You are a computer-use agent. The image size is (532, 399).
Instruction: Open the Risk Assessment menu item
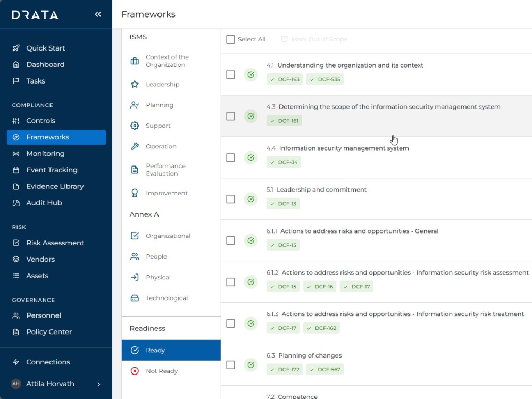[55, 243]
